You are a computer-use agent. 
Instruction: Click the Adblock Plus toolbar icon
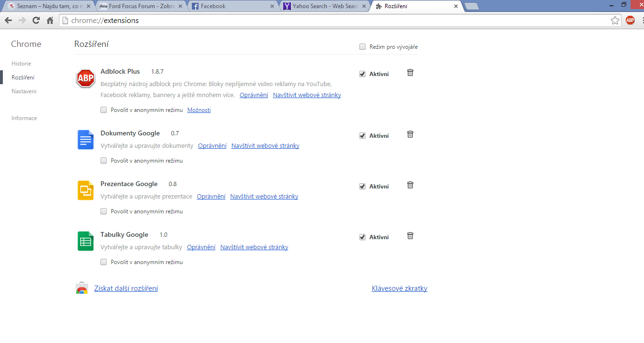(x=630, y=20)
